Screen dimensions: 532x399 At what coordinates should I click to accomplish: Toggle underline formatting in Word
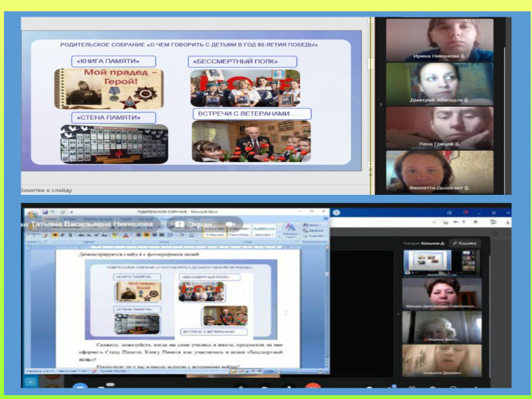pyautogui.click(x=70, y=235)
